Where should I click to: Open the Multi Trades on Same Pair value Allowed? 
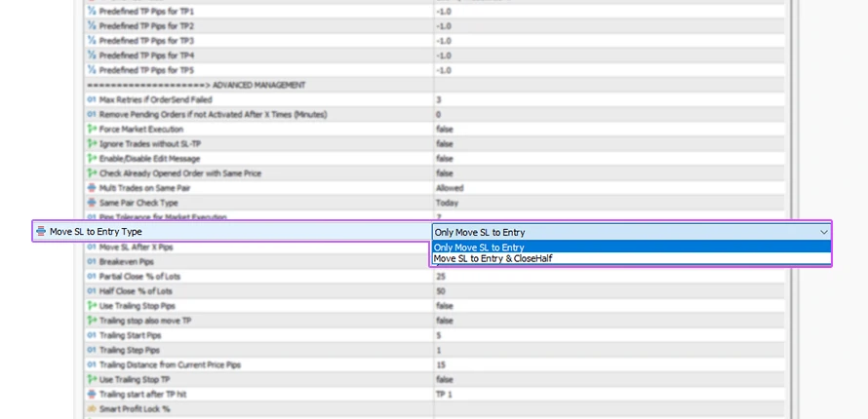tap(450, 188)
